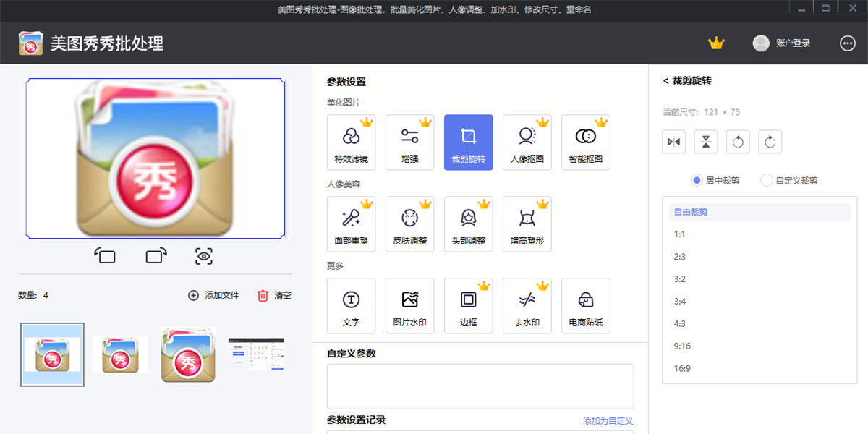Select the 居中裁剪 radio button
Viewport: 868px width, 434px height.
tap(697, 180)
